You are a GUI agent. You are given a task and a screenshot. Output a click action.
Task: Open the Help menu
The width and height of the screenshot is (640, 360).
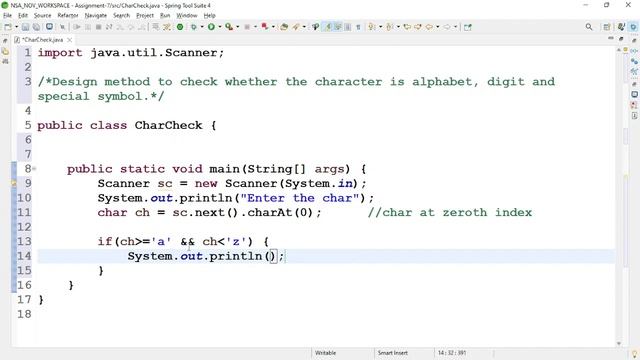pos(209,16)
